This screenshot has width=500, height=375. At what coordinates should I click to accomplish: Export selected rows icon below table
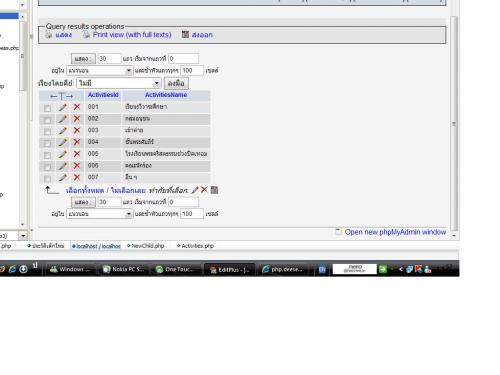pyautogui.click(x=214, y=190)
